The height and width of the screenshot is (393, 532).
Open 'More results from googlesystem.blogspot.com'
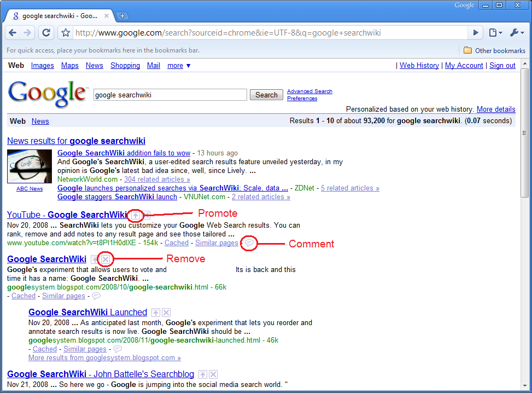tap(104, 357)
